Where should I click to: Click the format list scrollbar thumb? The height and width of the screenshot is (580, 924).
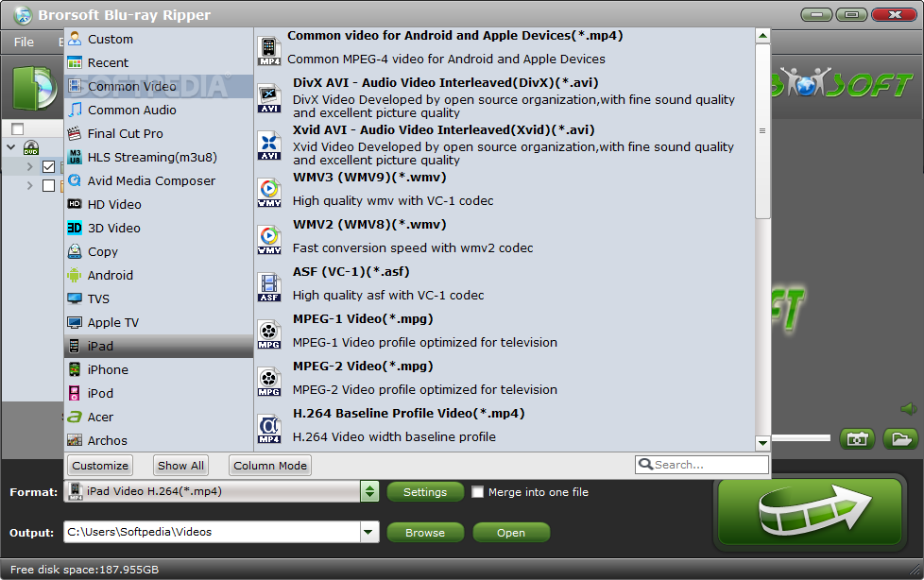pyautogui.click(x=762, y=131)
